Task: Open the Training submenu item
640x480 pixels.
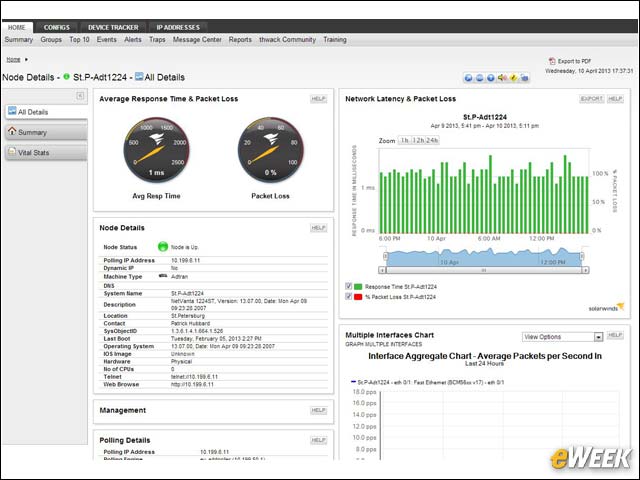Action: [335, 40]
